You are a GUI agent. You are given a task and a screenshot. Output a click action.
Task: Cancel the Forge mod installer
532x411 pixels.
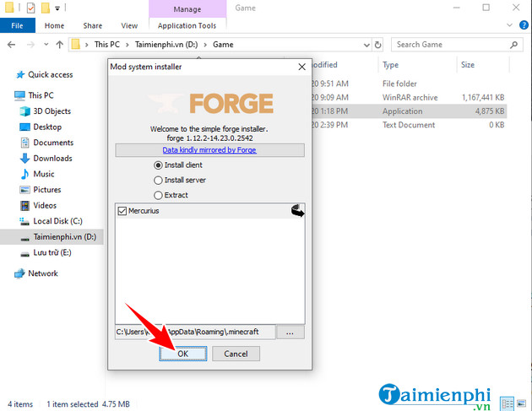coord(236,354)
